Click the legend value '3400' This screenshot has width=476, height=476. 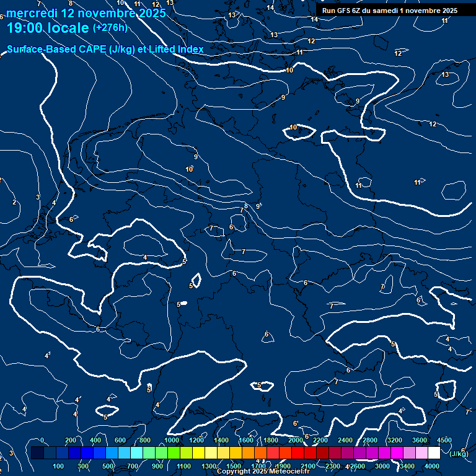407,466
